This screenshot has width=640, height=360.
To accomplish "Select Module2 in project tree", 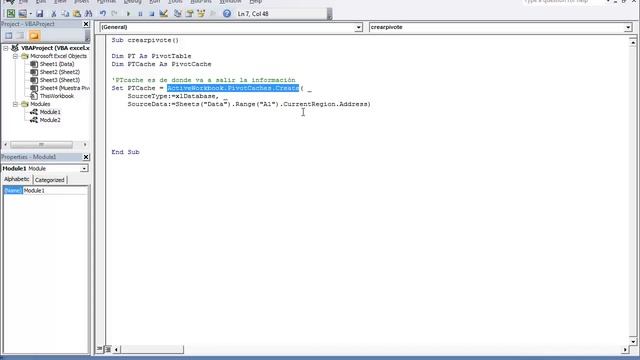I will pyautogui.click(x=50, y=120).
